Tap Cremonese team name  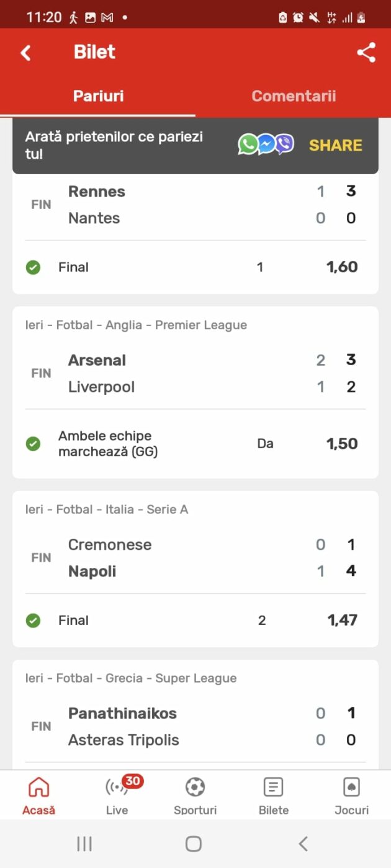pos(110,545)
